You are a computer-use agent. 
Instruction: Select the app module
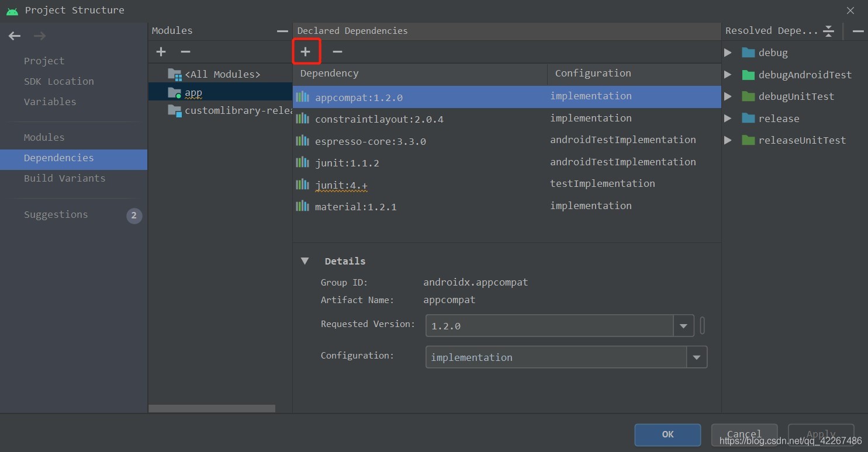point(220,92)
